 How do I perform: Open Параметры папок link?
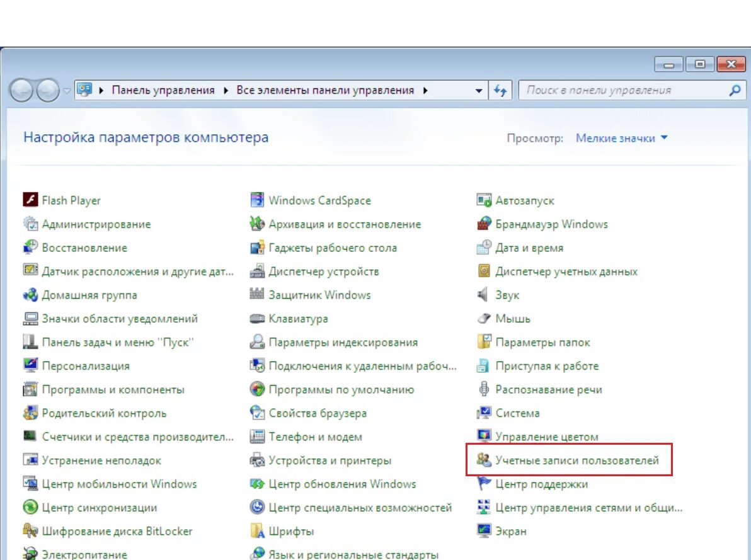coord(542,343)
